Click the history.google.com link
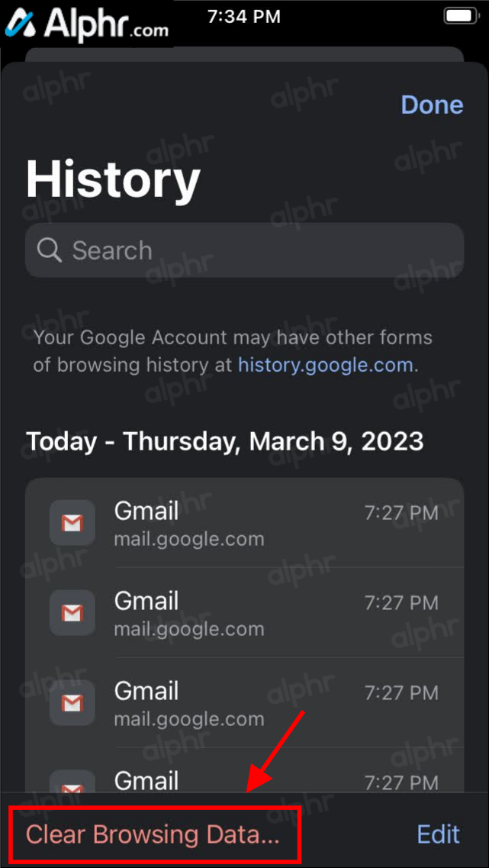Image resolution: width=489 pixels, height=868 pixels. (x=325, y=366)
